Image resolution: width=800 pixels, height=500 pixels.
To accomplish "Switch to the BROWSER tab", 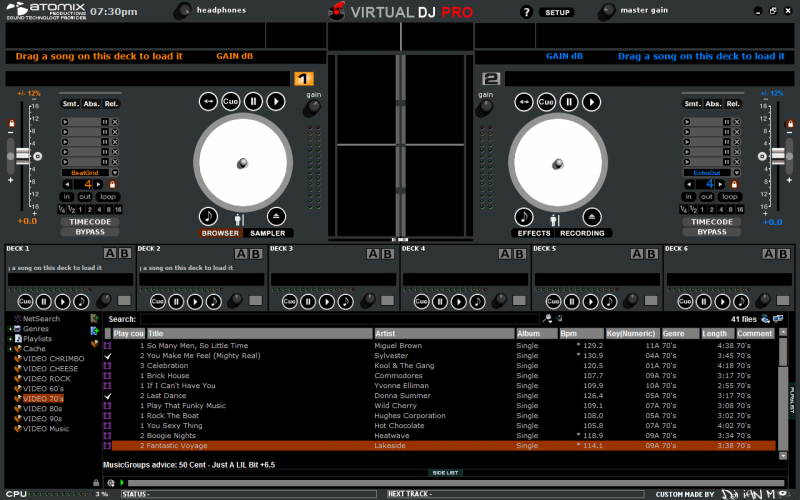I will coord(220,233).
